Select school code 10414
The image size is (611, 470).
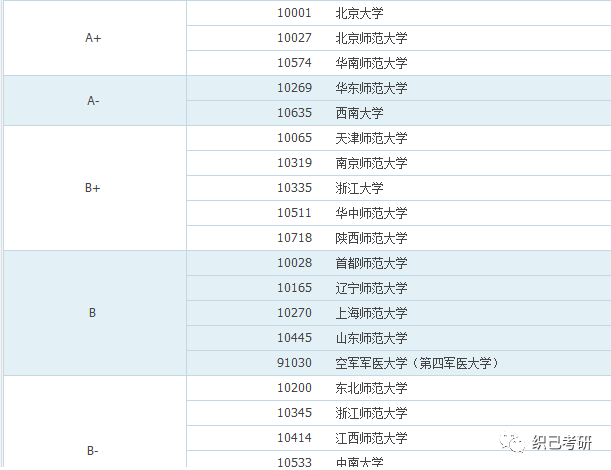coord(294,437)
